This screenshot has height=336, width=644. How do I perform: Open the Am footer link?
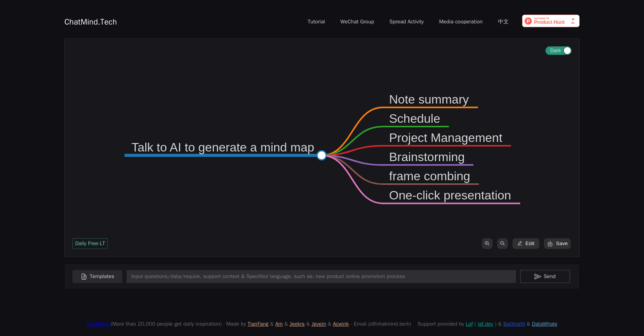click(279, 324)
